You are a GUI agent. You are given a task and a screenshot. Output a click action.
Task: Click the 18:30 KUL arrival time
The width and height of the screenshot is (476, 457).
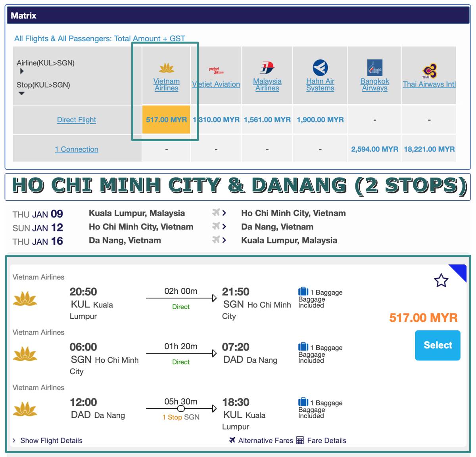click(236, 402)
